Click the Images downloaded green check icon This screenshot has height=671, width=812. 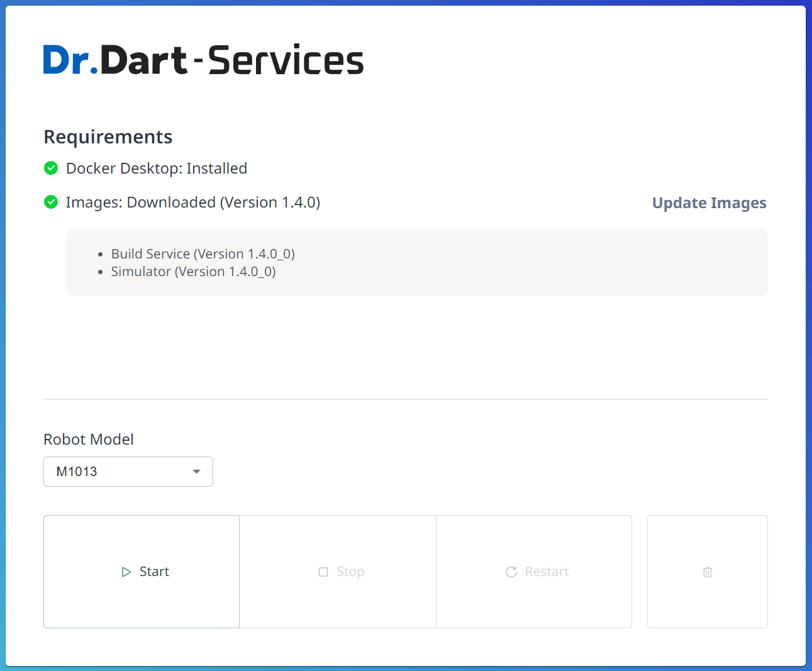point(51,202)
